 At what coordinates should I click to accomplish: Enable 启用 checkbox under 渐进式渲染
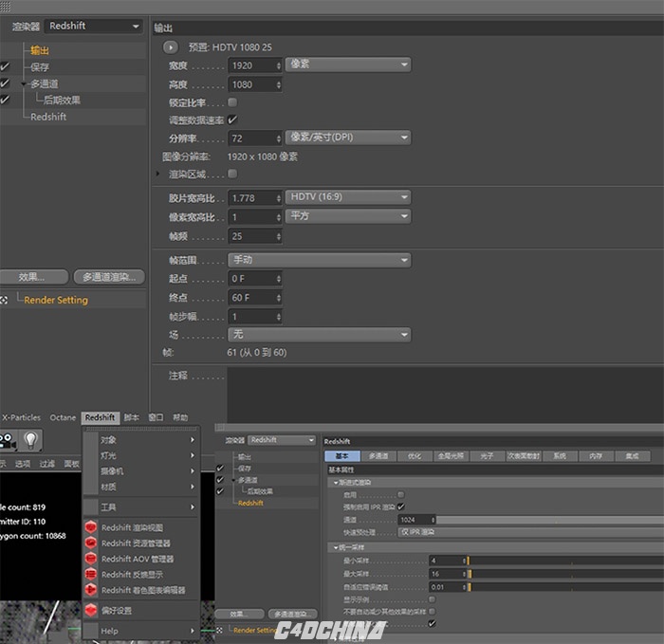pos(400,494)
